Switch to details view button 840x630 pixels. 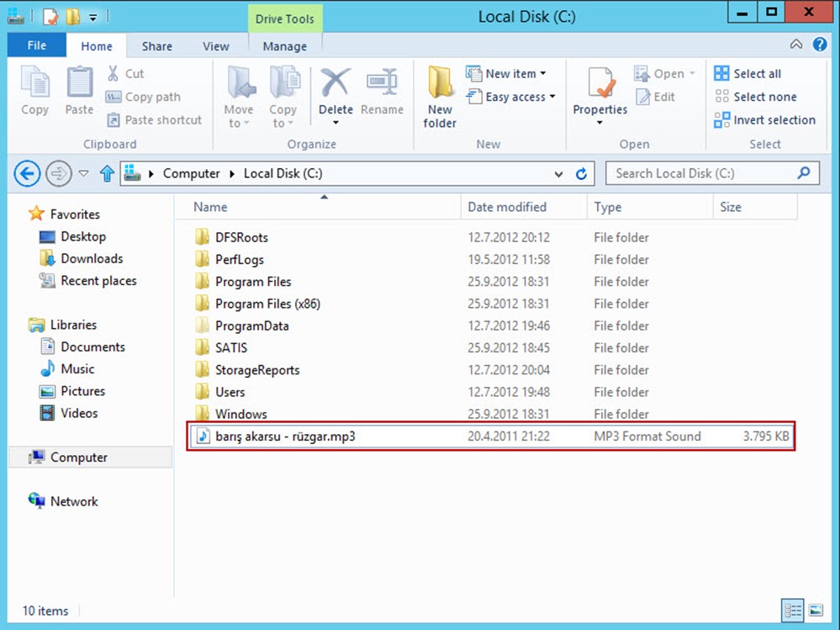click(791, 610)
